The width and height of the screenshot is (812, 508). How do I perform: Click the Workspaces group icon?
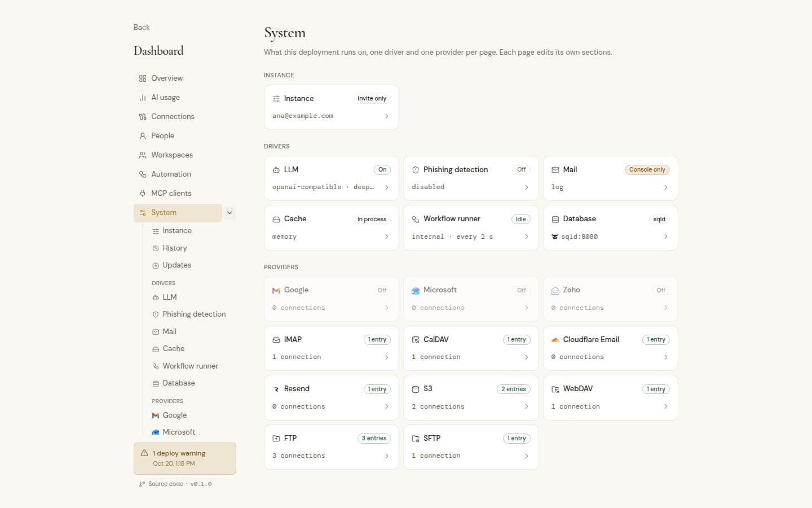coord(143,155)
